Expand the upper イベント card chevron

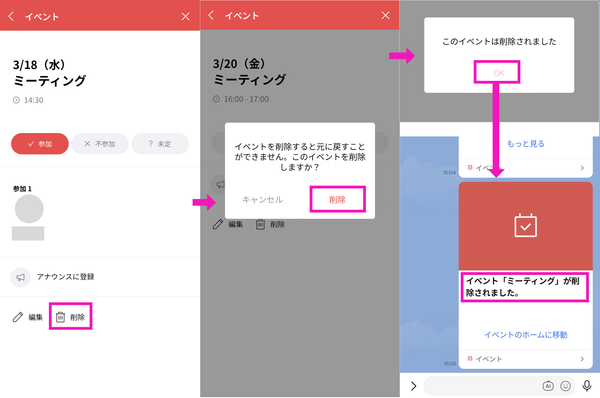pos(582,168)
